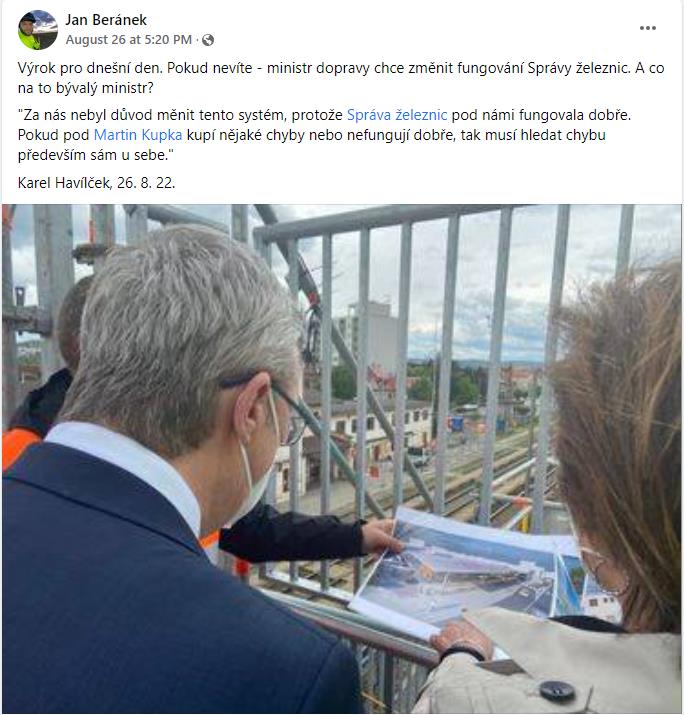Open the post options three-dot menu
Screen dimensions: 684x715
coord(648,28)
